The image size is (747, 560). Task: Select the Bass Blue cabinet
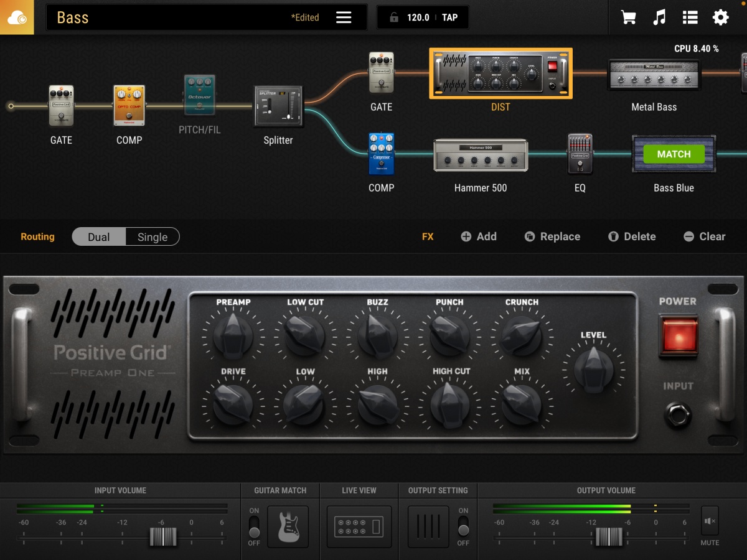[674, 154]
